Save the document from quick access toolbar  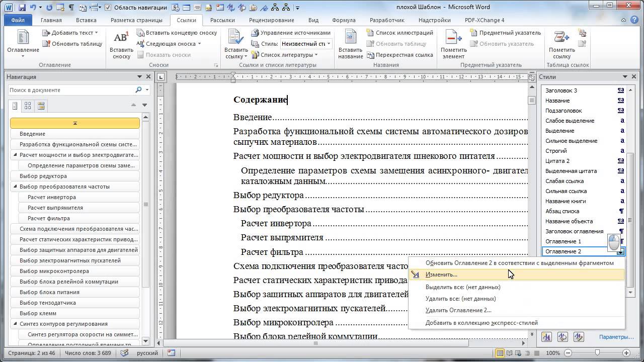tap(22, 8)
